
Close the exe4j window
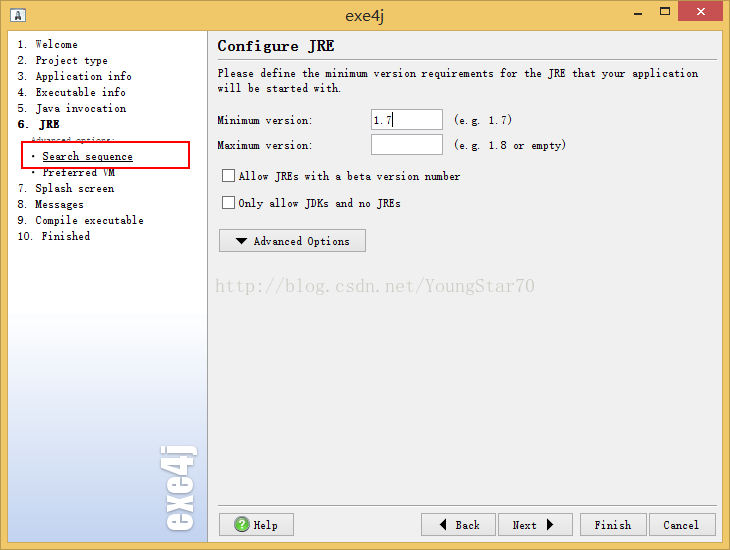tap(700, 11)
